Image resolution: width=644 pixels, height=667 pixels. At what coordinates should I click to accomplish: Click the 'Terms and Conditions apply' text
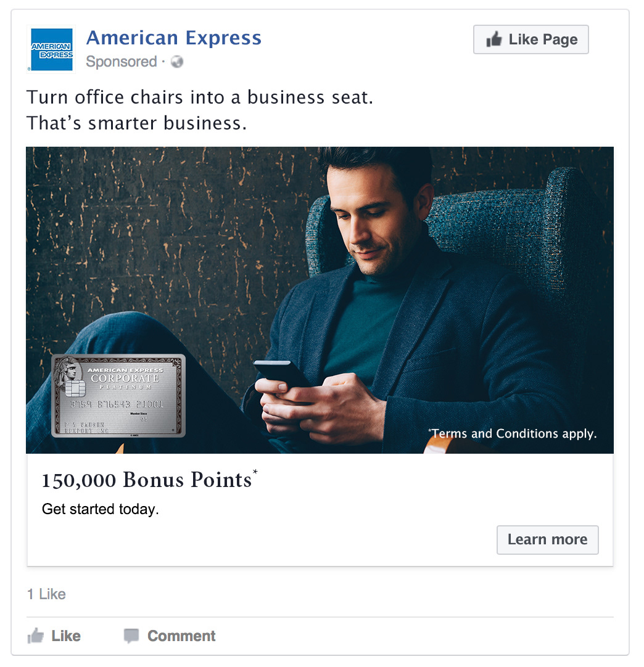pyautogui.click(x=513, y=433)
